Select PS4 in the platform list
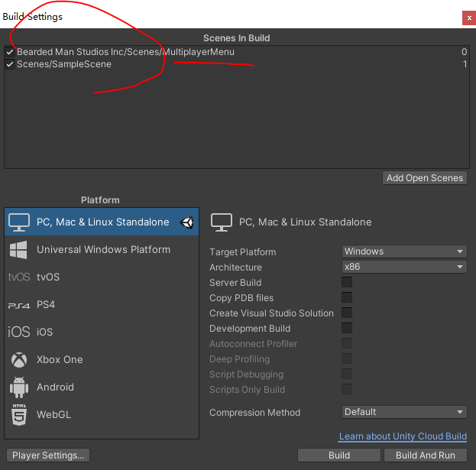 pos(102,304)
